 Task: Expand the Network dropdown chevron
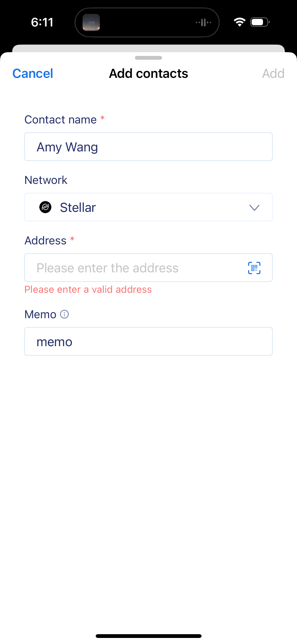(x=254, y=208)
